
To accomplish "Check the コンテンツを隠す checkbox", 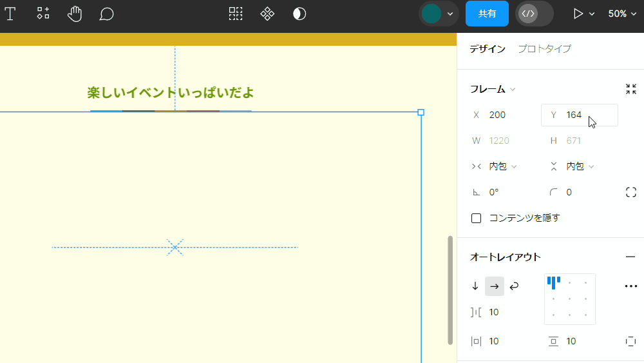I will point(476,218).
